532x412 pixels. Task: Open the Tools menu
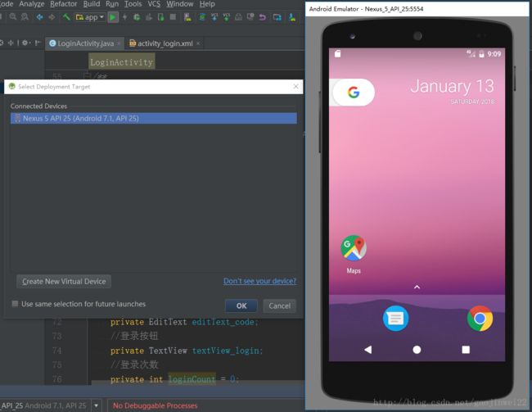[133, 4]
